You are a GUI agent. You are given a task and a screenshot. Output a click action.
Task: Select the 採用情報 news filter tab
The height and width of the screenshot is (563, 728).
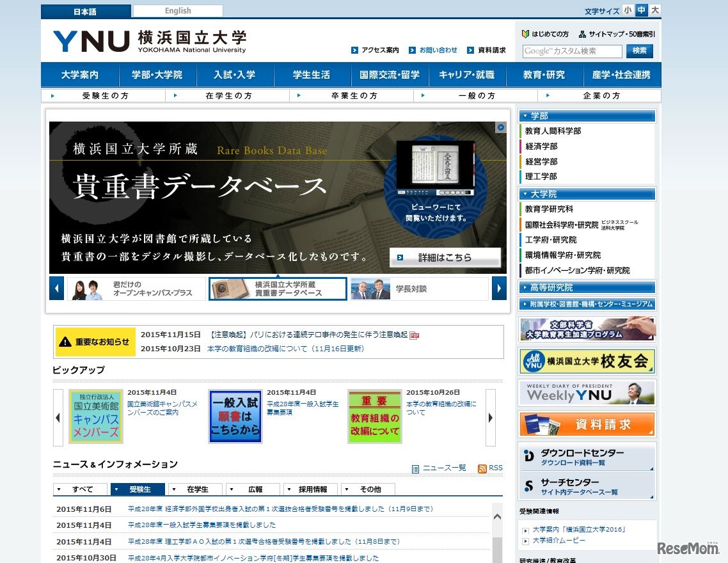[x=311, y=489]
